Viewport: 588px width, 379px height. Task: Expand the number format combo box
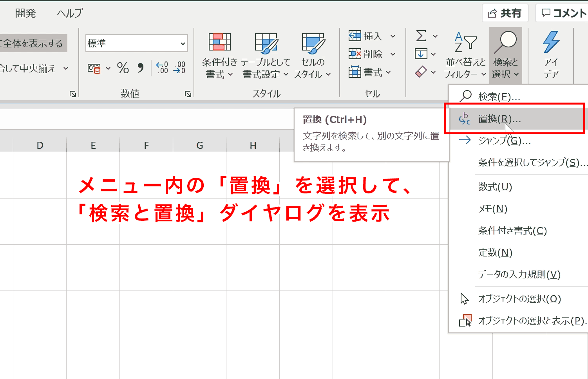[x=183, y=43]
